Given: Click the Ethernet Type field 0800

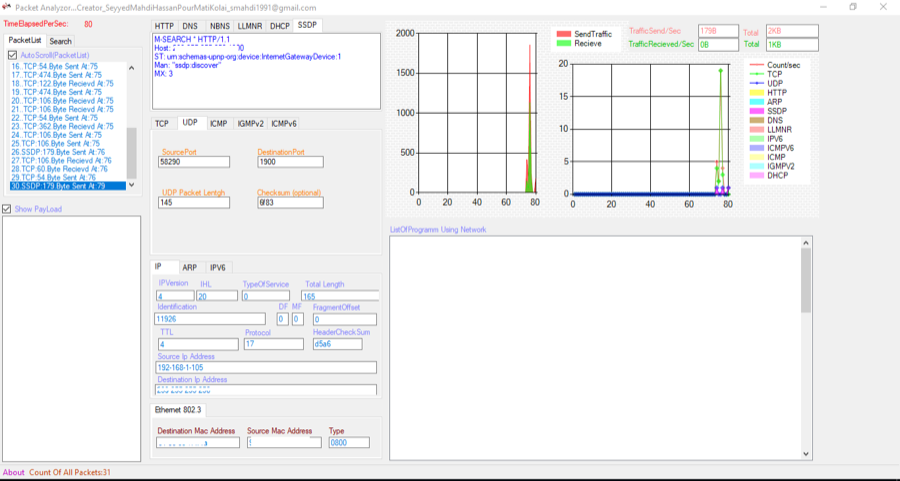Looking at the screenshot, I should pyautogui.click(x=349, y=443).
